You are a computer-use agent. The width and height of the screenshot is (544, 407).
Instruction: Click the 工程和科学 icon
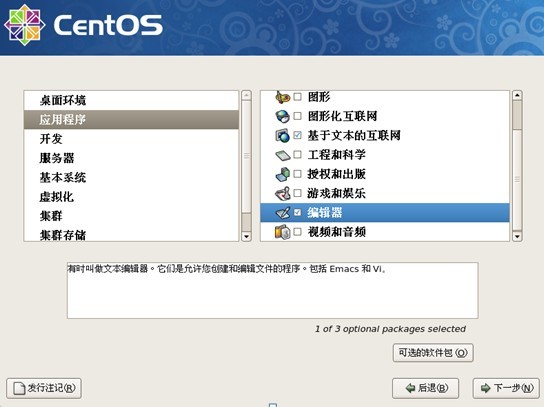(x=283, y=155)
